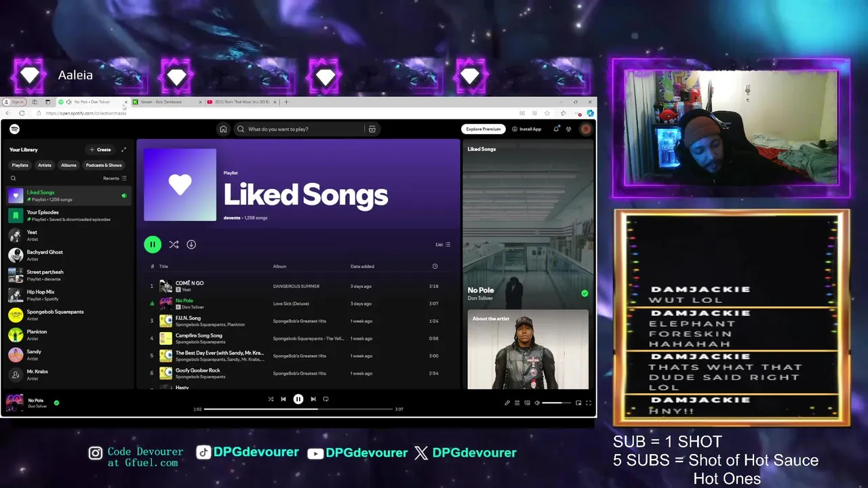The width and height of the screenshot is (868, 488).
Task: Select the COMË N GO track row
Action: (x=297, y=286)
